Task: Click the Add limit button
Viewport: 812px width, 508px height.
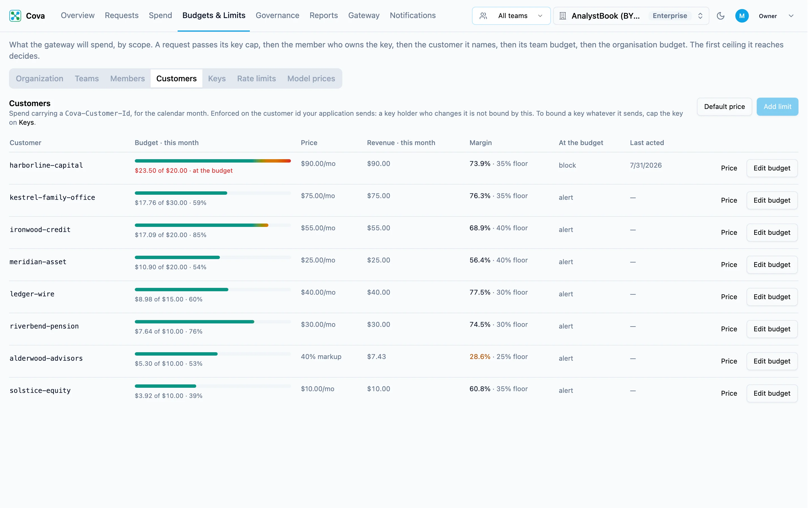Action: pos(777,107)
